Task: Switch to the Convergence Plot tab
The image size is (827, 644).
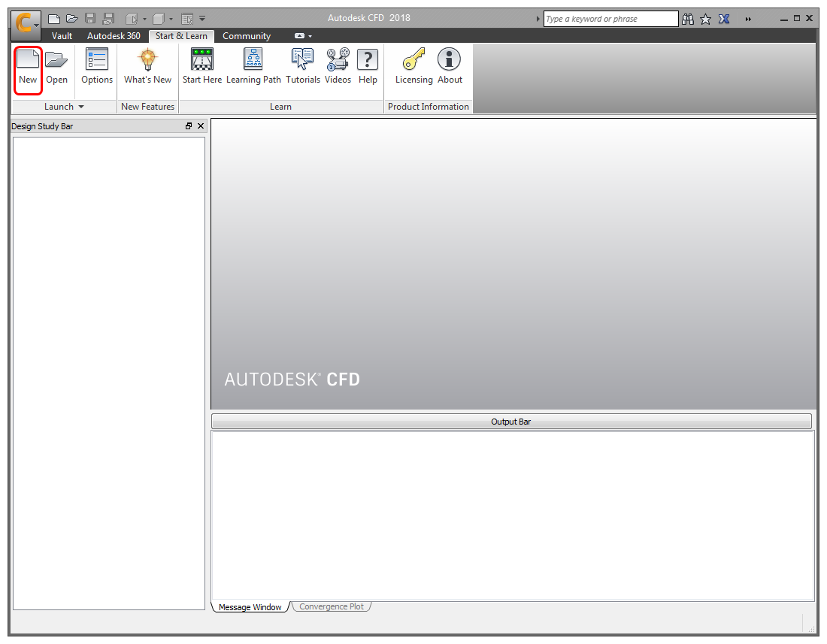Action: tap(332, 606)
